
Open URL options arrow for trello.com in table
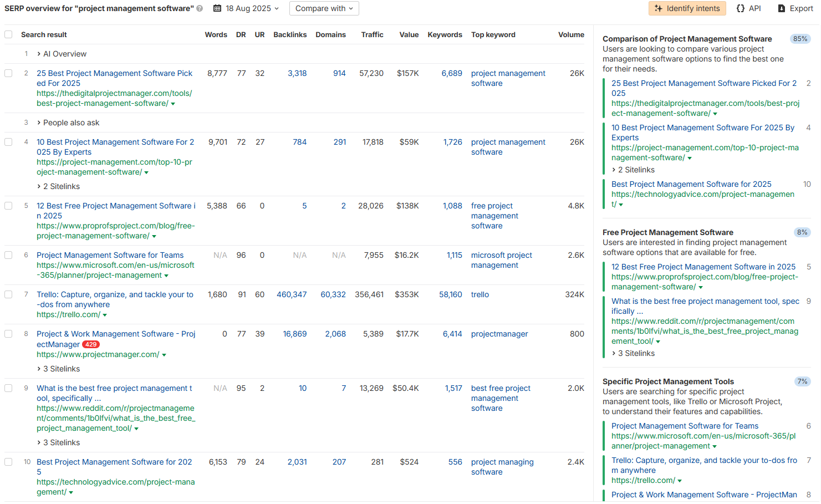coord(105,315)
